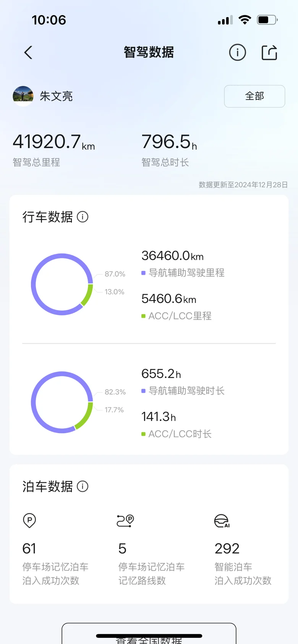Tap the username 朱文亮
This screenshot has height=644, width=298.
pos(56,96)
